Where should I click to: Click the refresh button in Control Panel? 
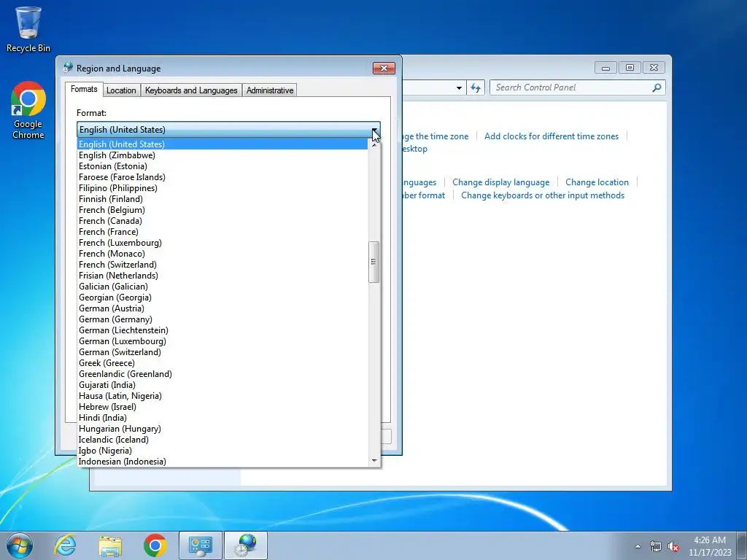(x=476, y=87)
